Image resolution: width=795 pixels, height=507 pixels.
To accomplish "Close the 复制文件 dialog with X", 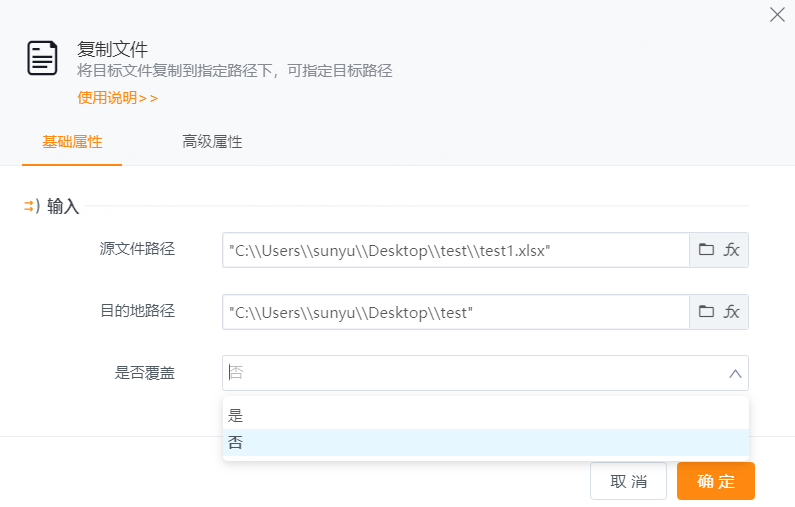I will [776, 14].
